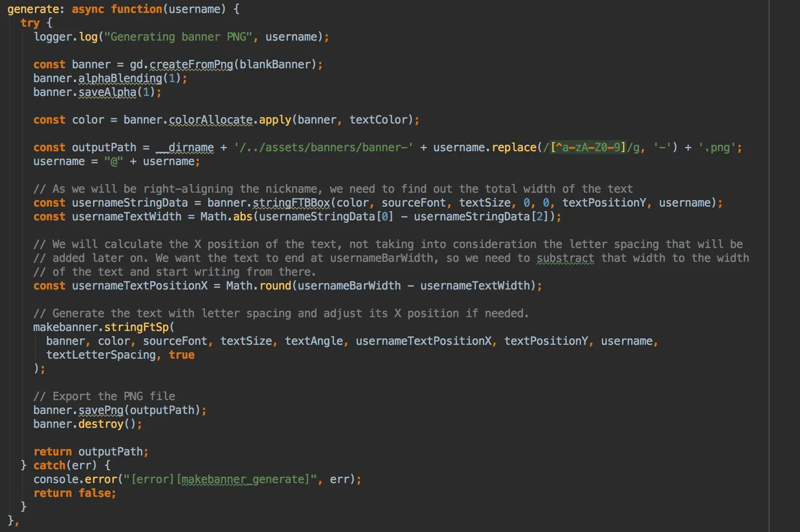Click on 'alphaBlending' method

[x=120, y=78]
